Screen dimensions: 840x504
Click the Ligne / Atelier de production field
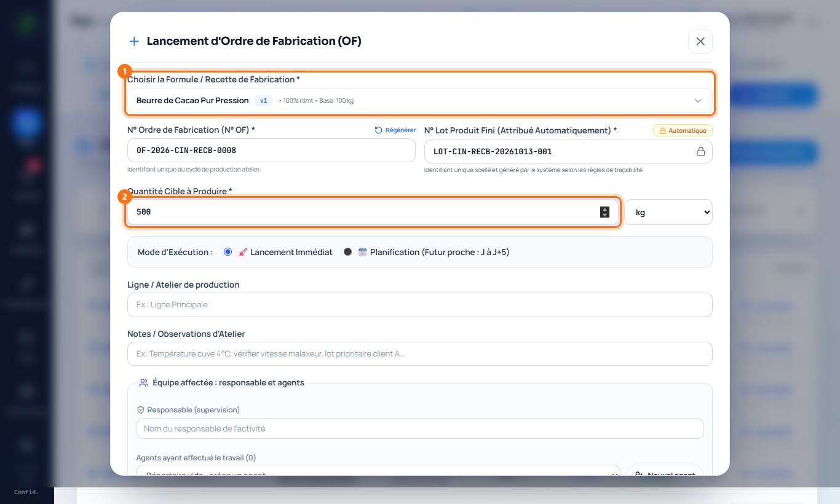coord(420,305)
